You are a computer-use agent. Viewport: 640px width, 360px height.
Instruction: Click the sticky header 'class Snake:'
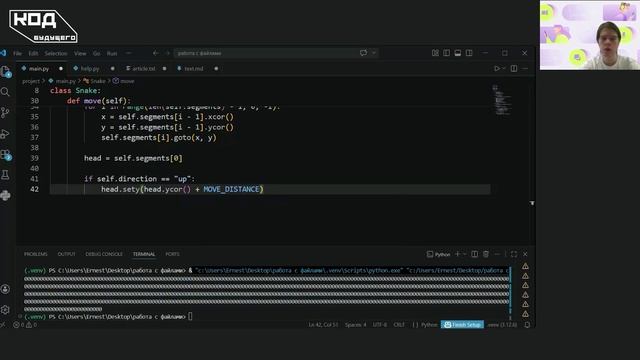[75, 91]
